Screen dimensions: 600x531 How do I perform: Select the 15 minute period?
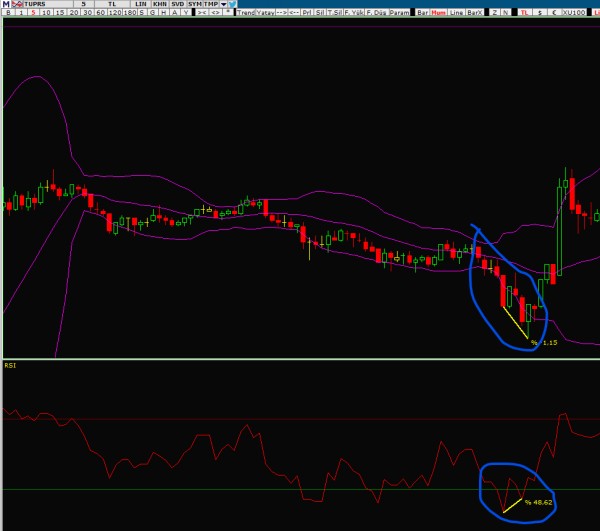(60, 13)
